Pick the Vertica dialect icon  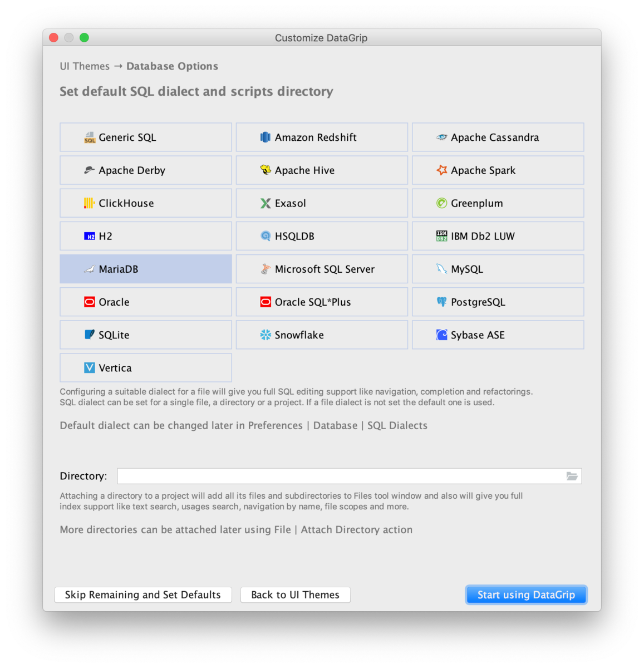pos(89,367)
